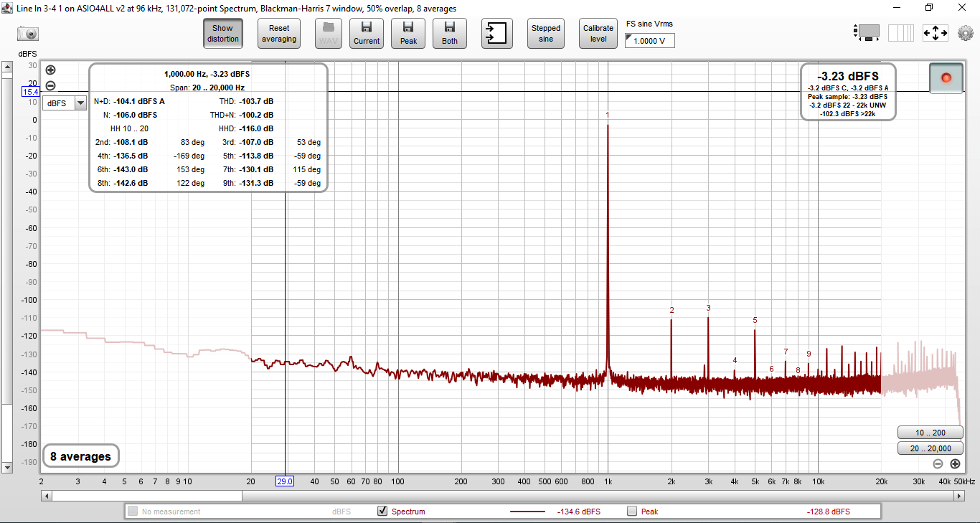Viewport: 980px width, 523px height.
Task: Toggle the Show distortion button
Action: click(223, 33)
